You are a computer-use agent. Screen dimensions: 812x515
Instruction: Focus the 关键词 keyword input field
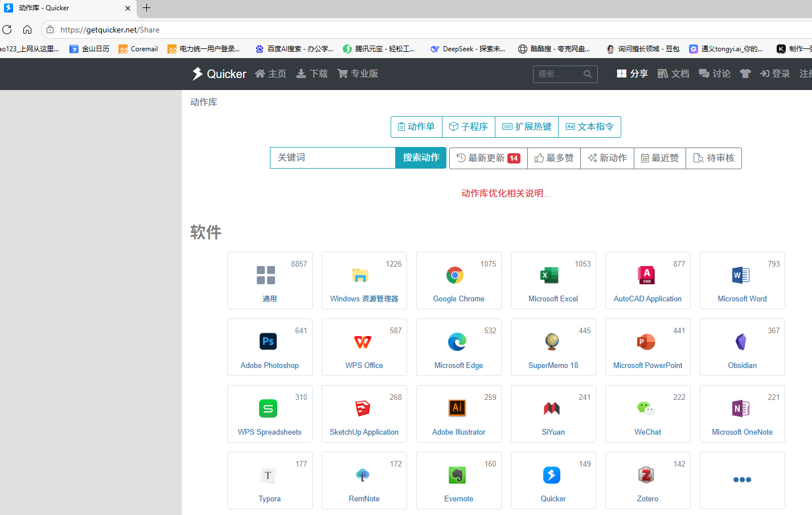click(333, 158)
